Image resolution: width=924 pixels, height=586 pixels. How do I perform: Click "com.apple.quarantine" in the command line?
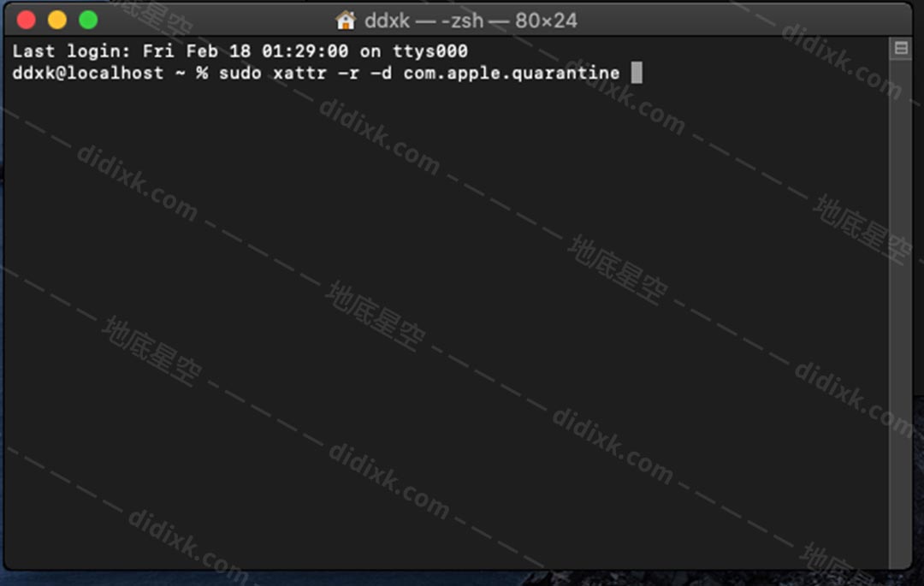pyautogui.click(x=512, y=74)
